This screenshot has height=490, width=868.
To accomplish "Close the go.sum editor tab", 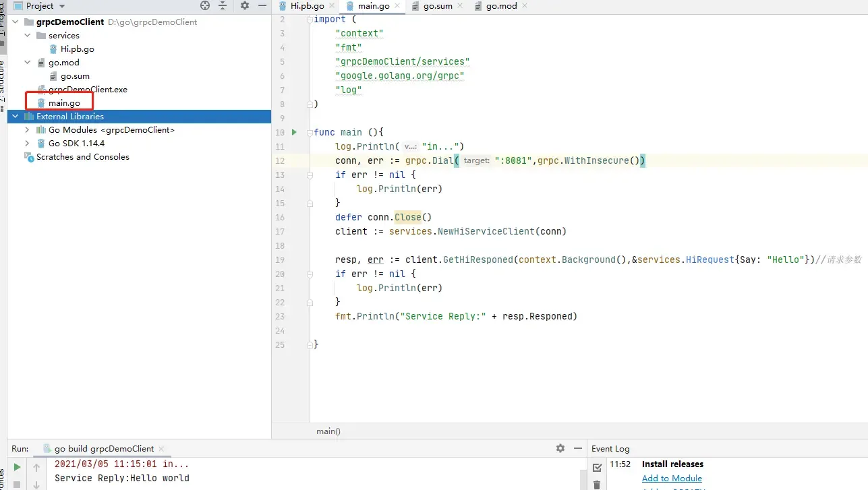I will point(460,6).
